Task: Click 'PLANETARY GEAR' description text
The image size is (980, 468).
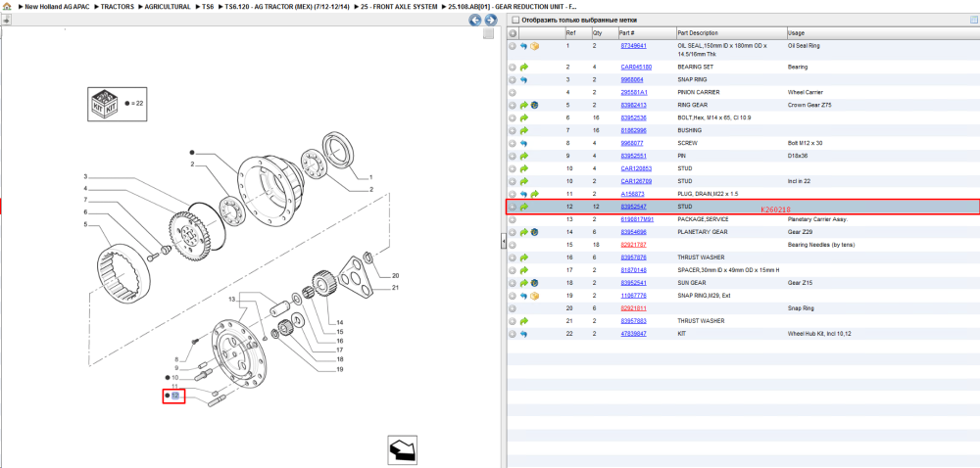Action: (702, 232)
